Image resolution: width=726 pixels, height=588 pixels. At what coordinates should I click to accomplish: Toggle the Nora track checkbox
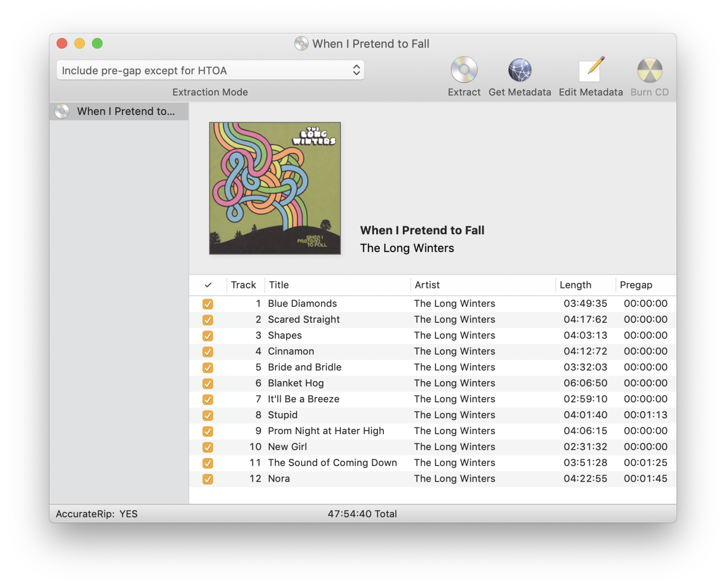click(x=208, y=479)
